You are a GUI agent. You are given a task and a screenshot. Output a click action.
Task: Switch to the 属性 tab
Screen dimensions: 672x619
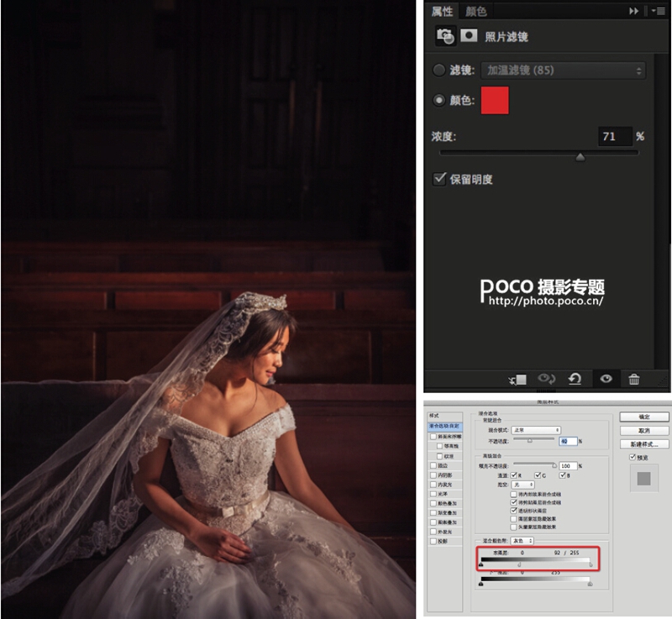(x=442, y=11)
